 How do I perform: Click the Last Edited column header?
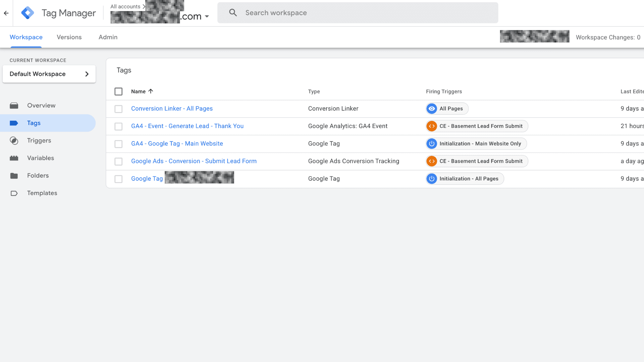(x=632, y=92)
